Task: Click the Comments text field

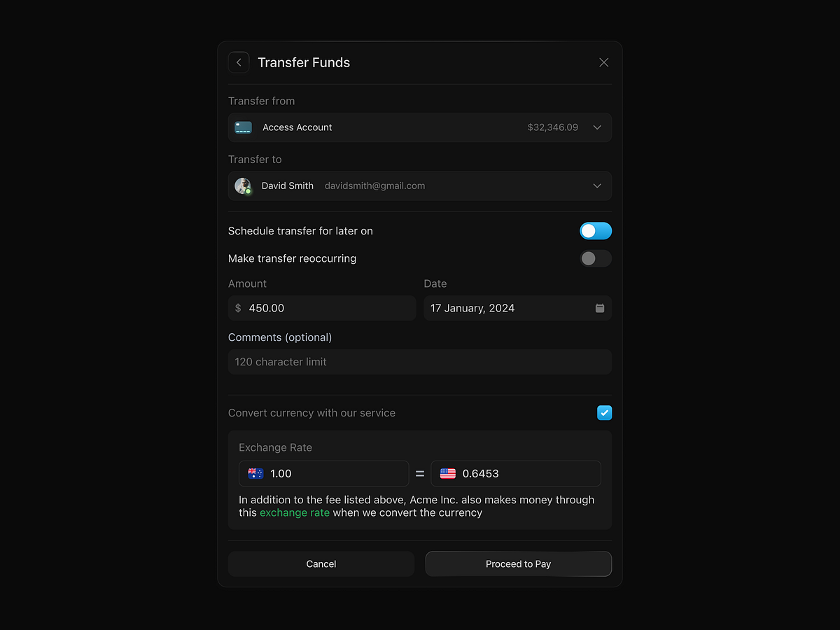Action: [x=419, y=361]
